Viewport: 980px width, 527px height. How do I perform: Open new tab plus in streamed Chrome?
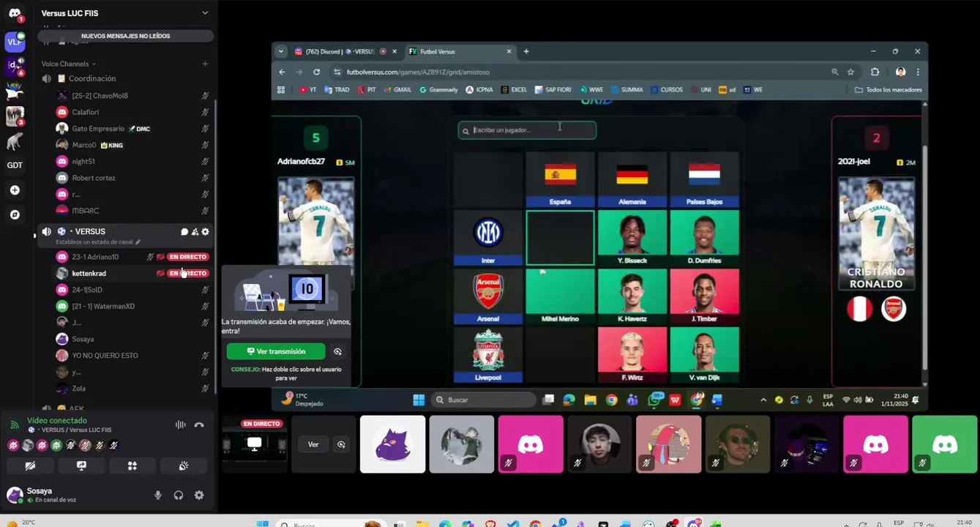(x=526, y=51)
